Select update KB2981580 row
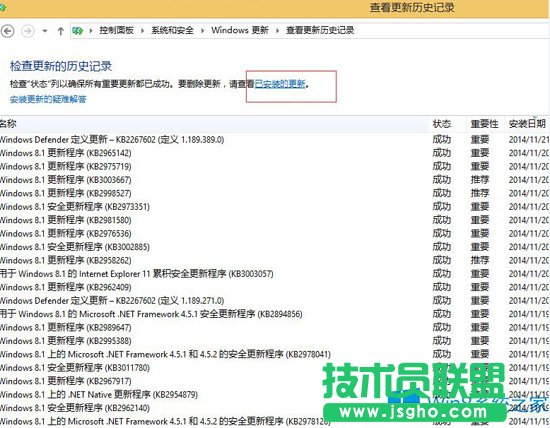Screen dimensions: 550x428 coord(275,220)
